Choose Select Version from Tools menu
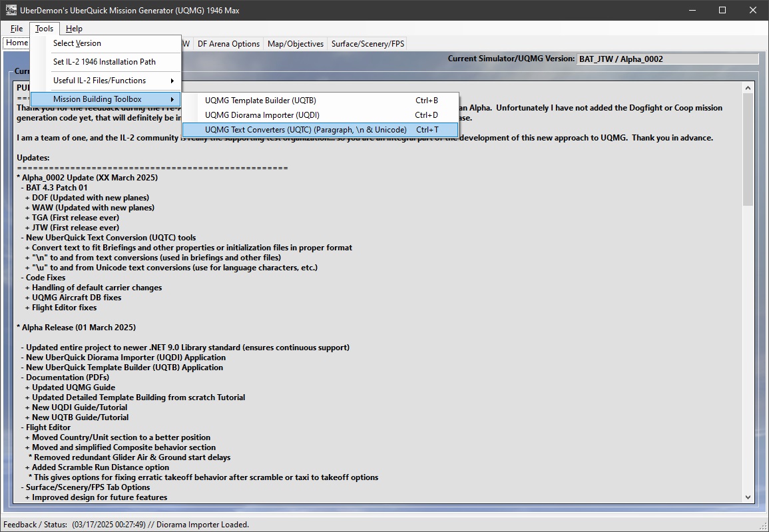 106,43
